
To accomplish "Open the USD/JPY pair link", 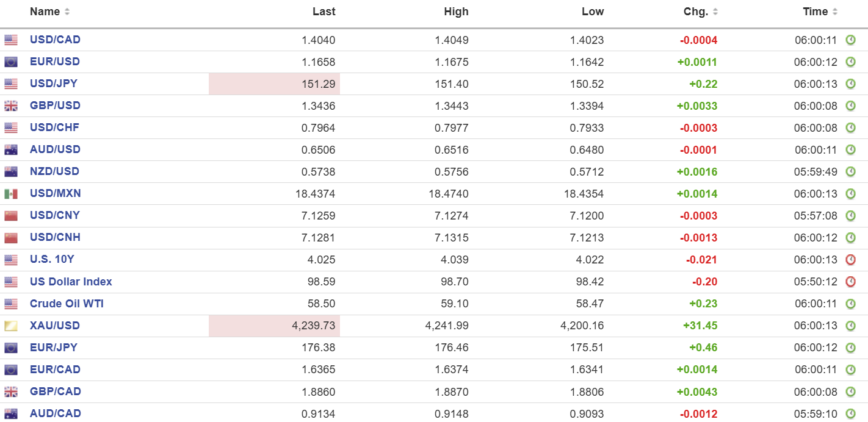I will point(54,84).
